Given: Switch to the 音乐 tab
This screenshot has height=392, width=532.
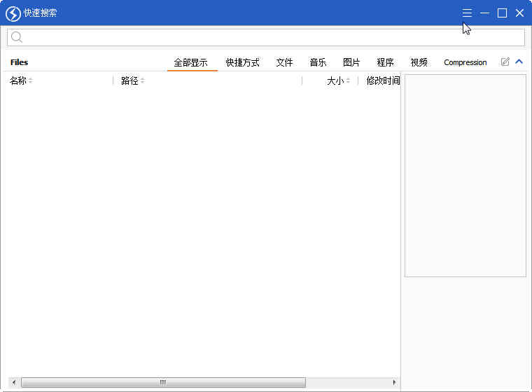Looking at the screenshot, I should [x=318, y=62].
